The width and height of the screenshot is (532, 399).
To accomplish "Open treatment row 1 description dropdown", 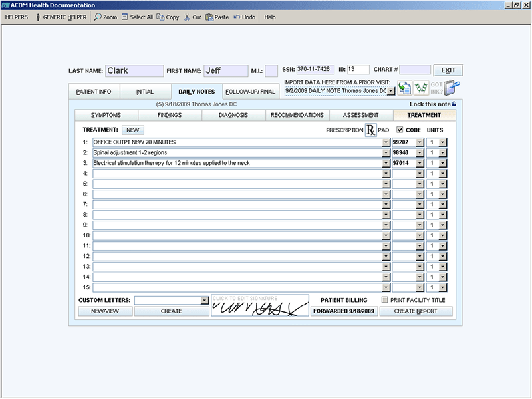I will (x=386, y=142).
